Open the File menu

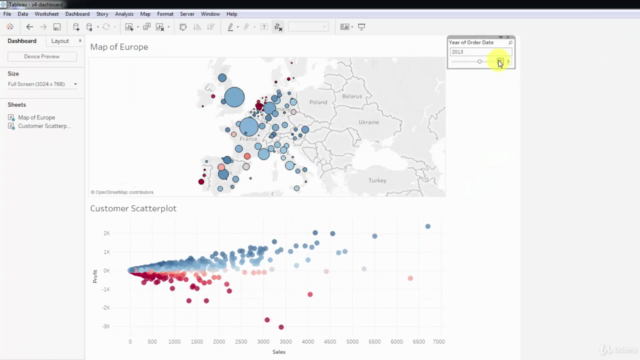[x=7, y=14]
